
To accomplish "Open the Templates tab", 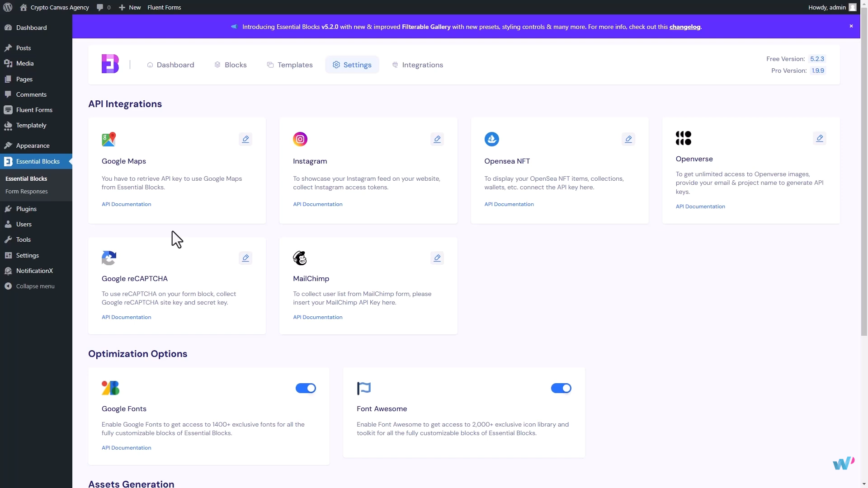I will (290, 65).
